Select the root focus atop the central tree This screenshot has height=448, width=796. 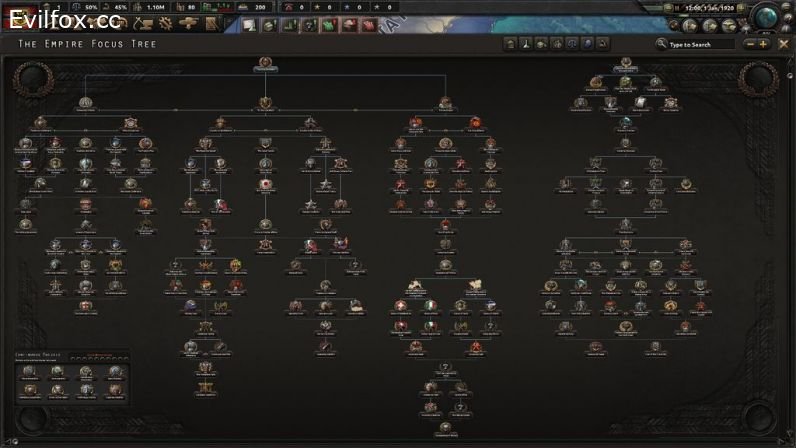click(x=265, y=66)
